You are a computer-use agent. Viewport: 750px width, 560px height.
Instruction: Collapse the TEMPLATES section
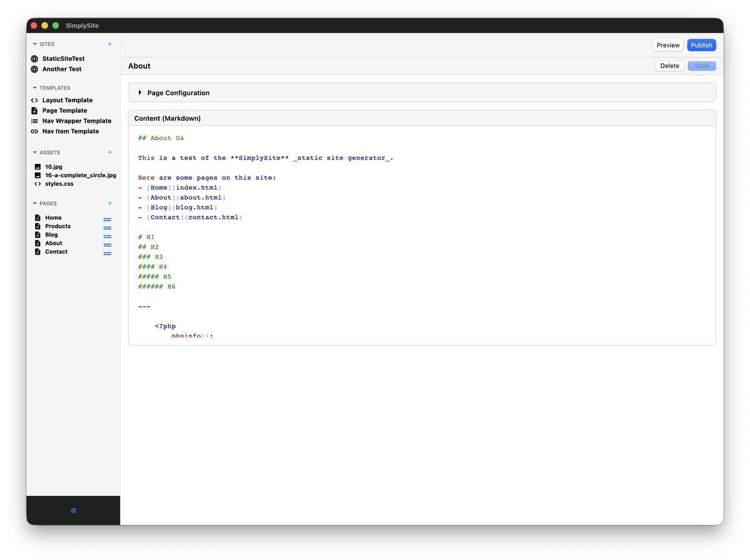pos(35,88)
